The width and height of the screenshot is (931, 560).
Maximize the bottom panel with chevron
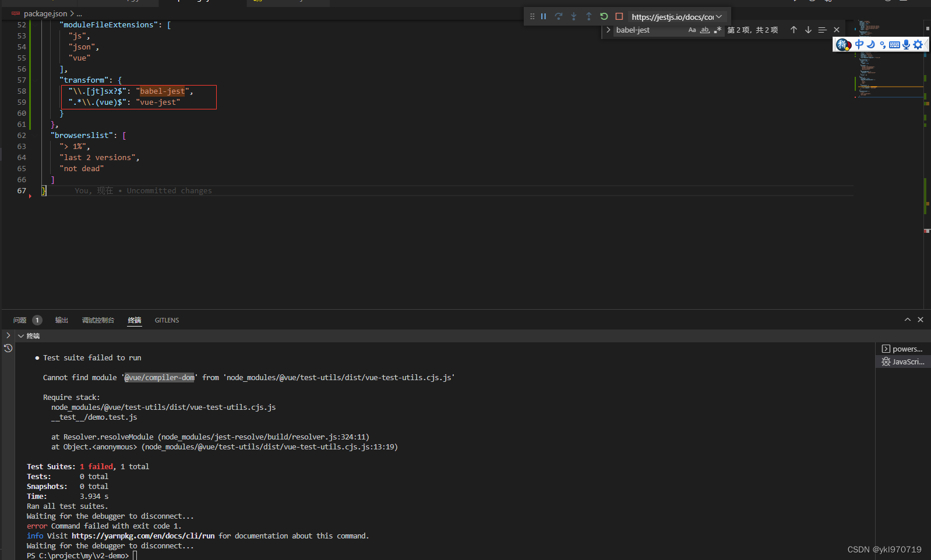[x=907, y=320]
